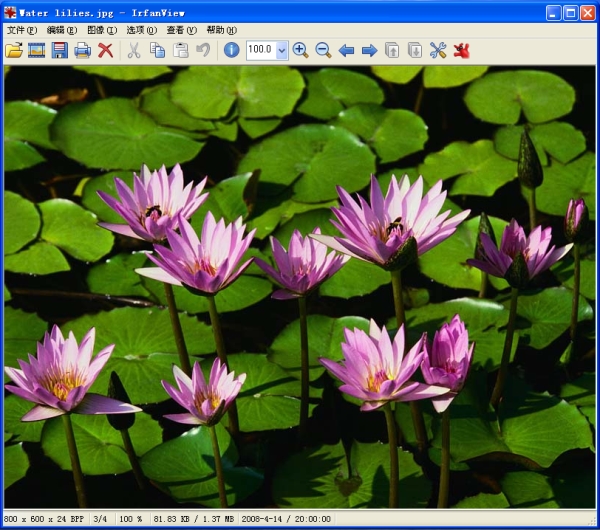The width and height of the screenshot is (600, 530).
Task: Maximize the IrfanView window
Action: [x=571, y=13]
